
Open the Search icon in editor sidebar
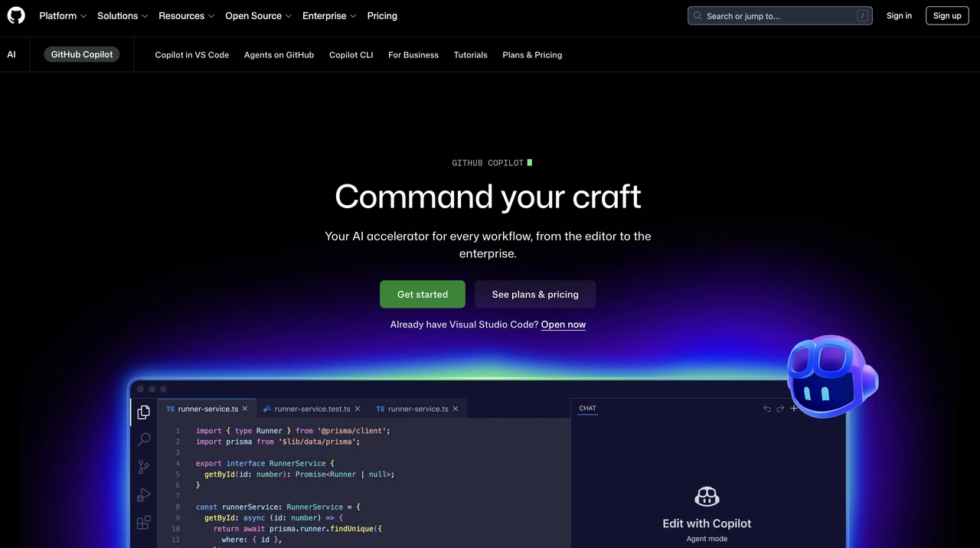point(143,439)
